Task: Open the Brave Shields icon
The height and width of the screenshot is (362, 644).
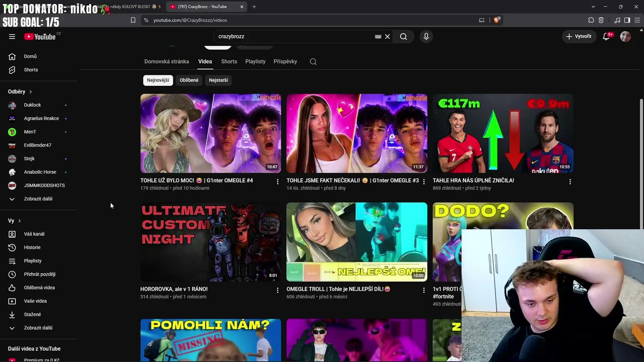Action: (x=497, y=20)
